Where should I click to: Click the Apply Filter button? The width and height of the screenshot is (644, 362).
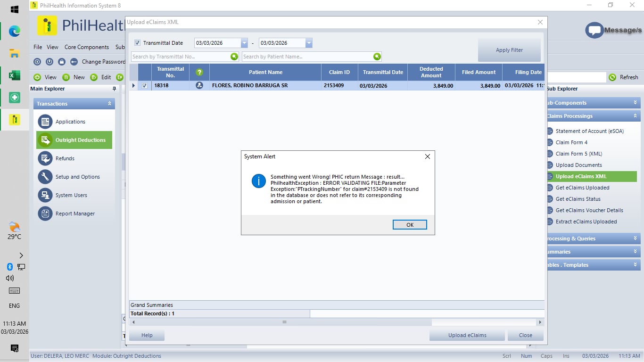509,50
